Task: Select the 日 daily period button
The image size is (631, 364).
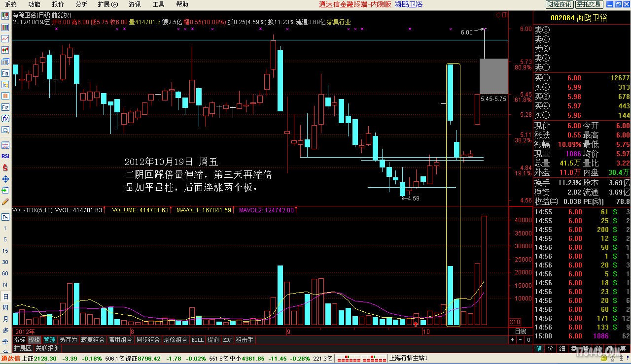Action: pyautogui.click(x=5, y=297)
